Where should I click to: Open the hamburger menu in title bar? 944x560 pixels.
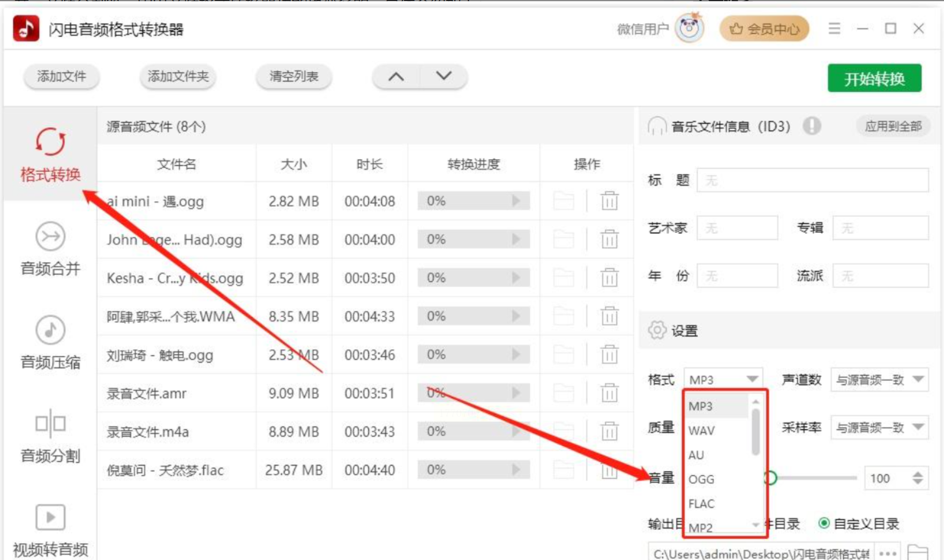coord(834,29)
